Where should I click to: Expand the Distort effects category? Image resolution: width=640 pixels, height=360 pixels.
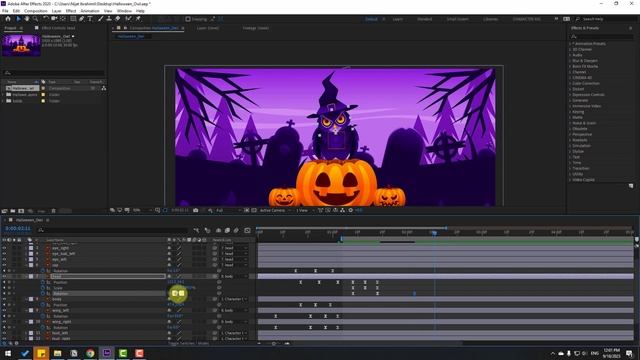(570, 89)
